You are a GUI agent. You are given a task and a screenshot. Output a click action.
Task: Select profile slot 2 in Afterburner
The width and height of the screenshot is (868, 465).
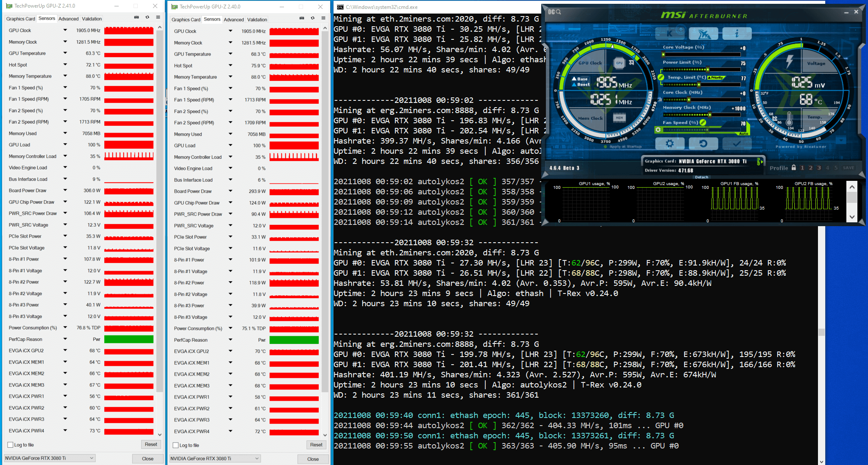click(810, 168)
